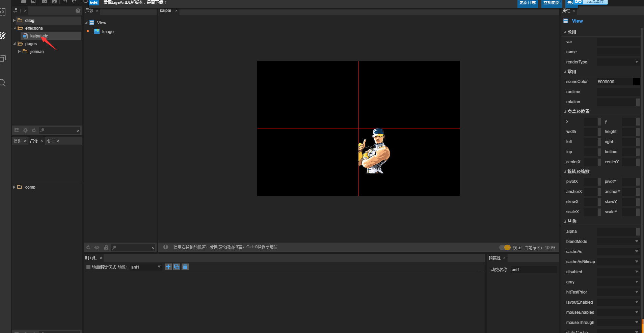Expand the comp folder in resources

click(14, 187)
